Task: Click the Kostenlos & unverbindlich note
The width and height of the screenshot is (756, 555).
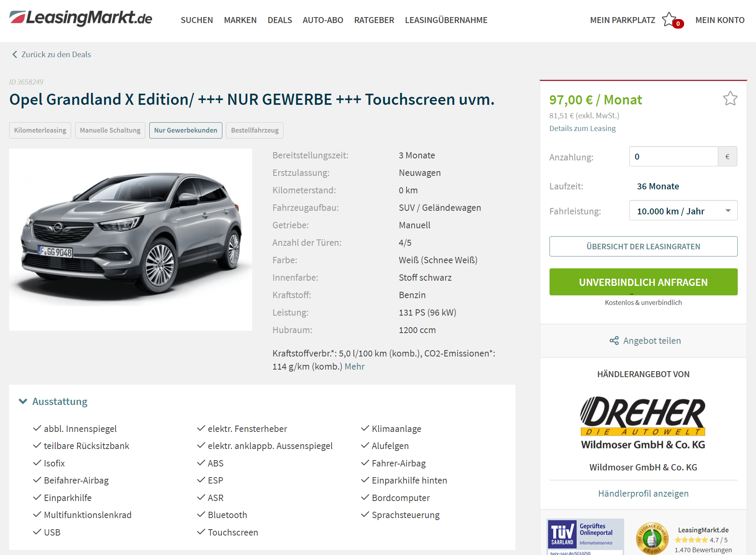Action: pyautogui.click(x=643, y=303)
